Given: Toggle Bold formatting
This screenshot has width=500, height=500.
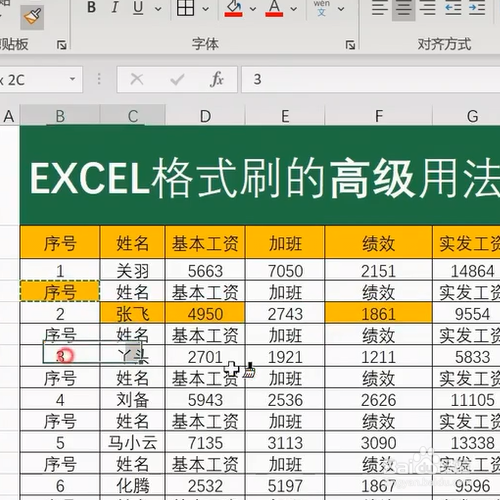Looking at the screenshot, I should point(91,7).
